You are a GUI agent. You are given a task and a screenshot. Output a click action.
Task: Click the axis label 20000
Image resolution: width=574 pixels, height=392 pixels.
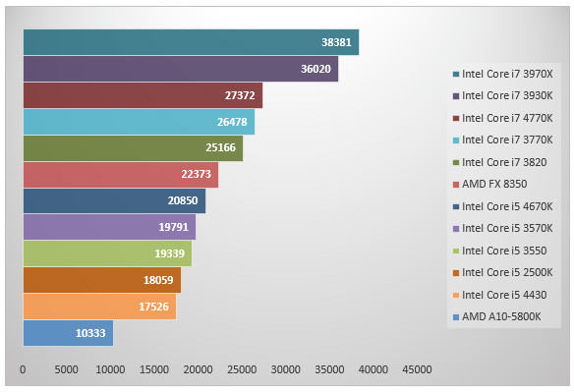pos(198,369)
